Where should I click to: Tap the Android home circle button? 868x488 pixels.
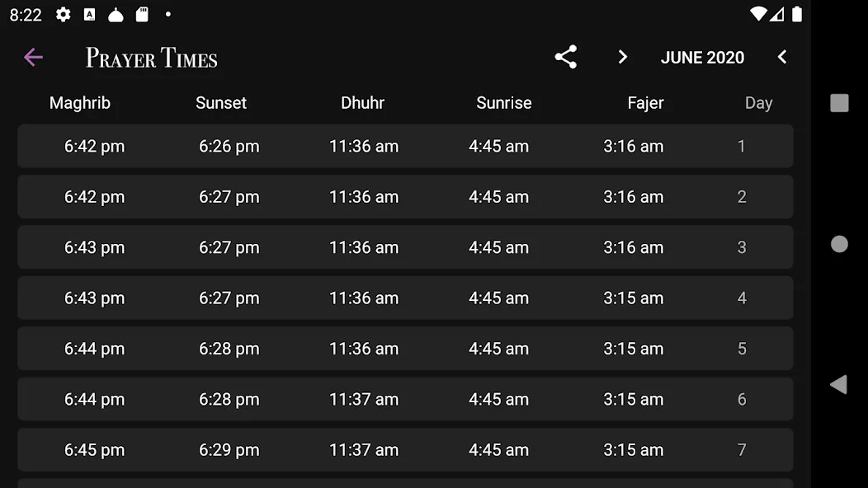tap(839, 244)
